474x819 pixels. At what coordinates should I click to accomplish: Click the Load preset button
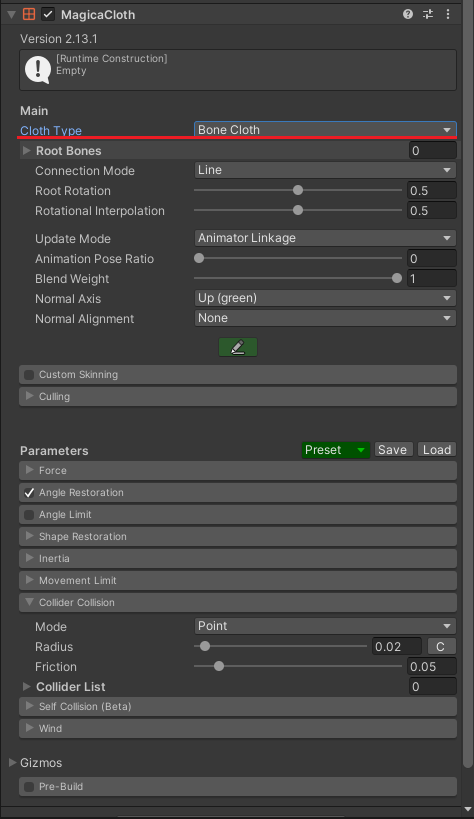click(437, 450)
